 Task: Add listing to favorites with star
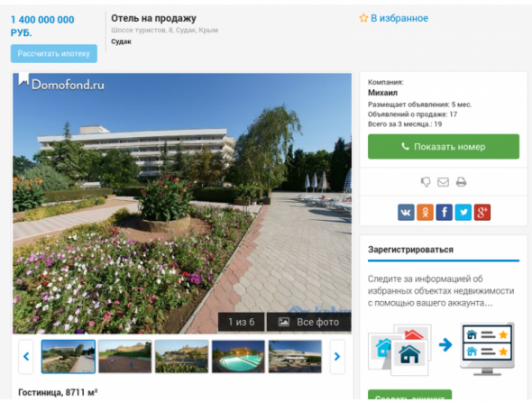[x=394, y=18]
